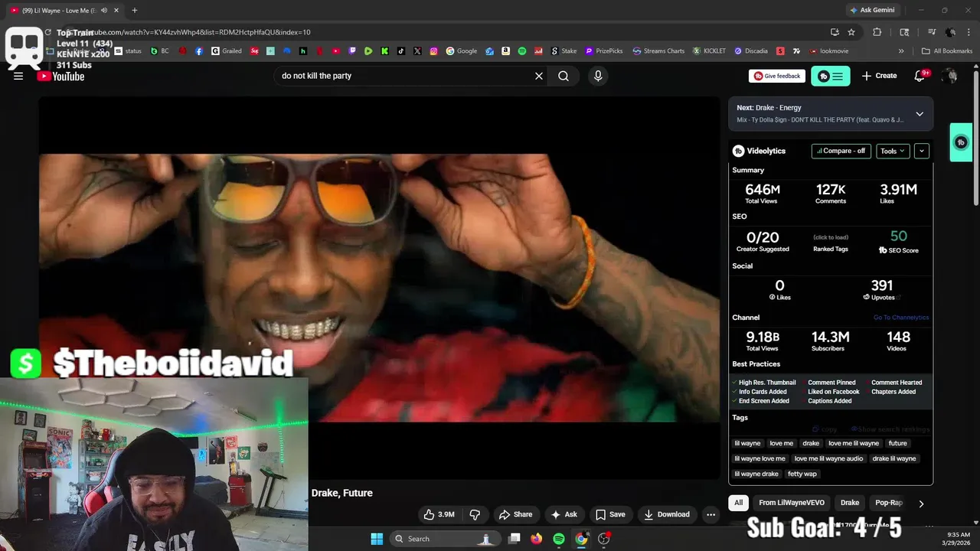Download the video

click(667, 514)
